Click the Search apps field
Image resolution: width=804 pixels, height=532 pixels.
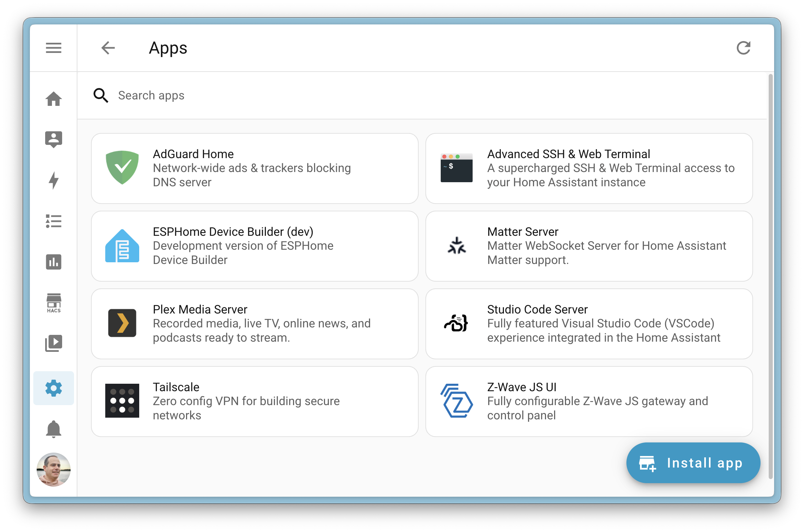coord(238,95)
